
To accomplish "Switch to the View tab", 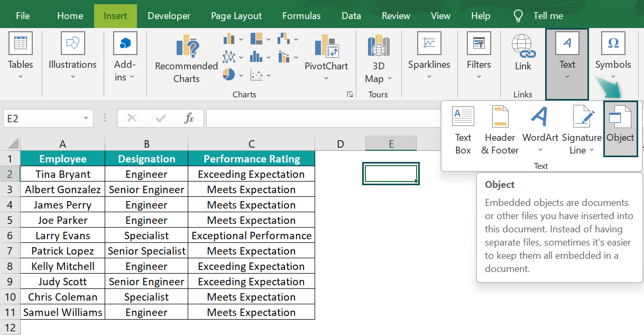I will pyautogui.click(x=440, y=15).
